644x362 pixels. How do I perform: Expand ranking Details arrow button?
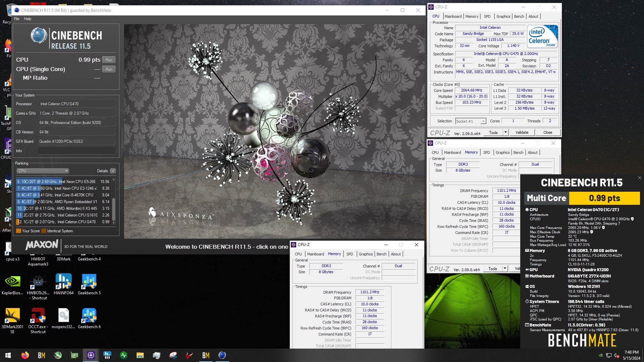(113, 171)
